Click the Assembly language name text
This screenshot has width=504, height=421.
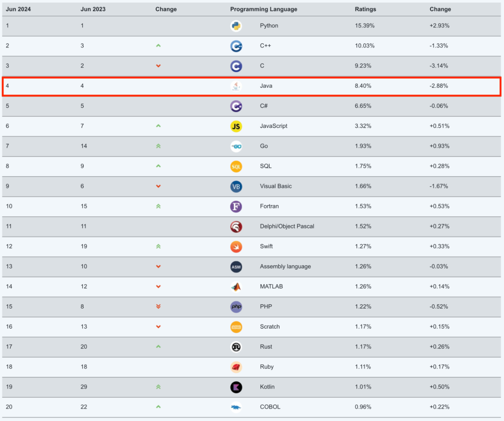point(285,266)
